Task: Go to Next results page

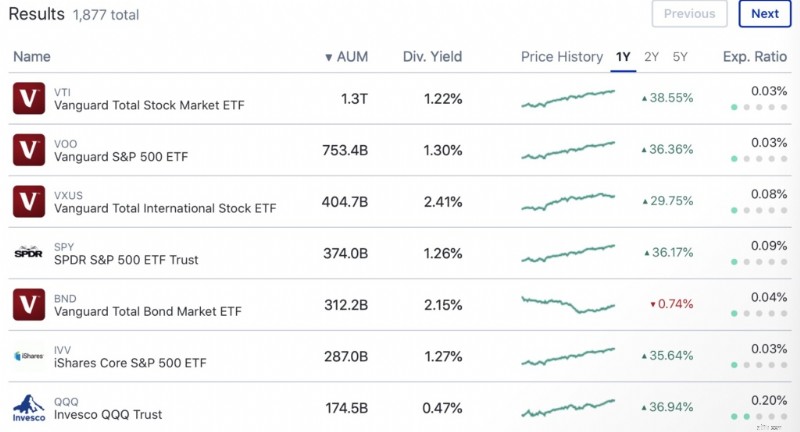Action: 765,14
